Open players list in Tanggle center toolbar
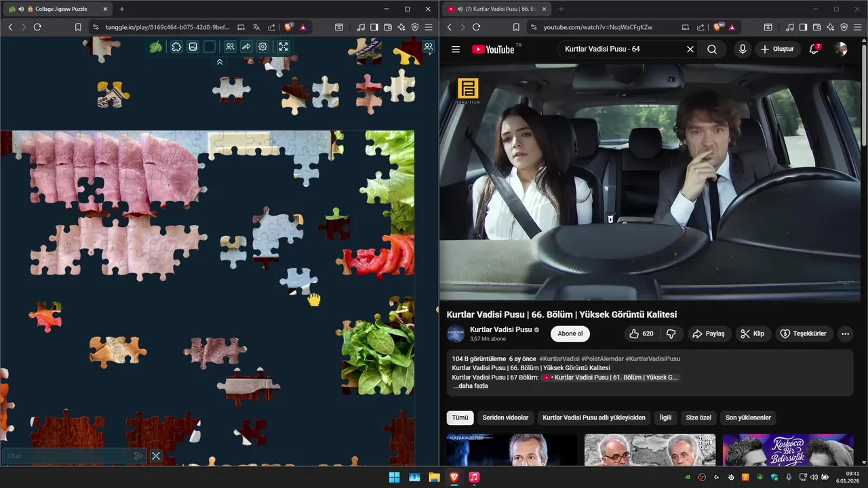This screenshot has width=868, height=488. tap(230, 47)
